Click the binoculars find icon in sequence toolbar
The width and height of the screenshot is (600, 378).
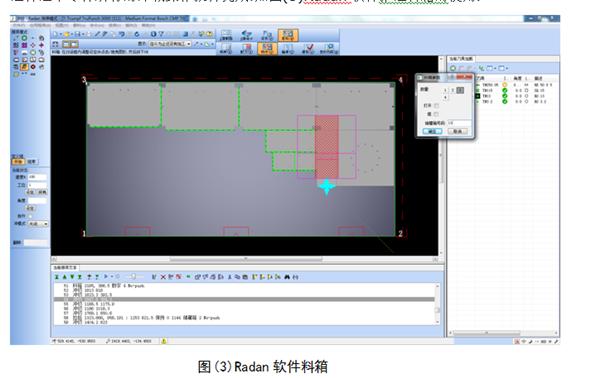pyautogui.click(x=287, y=277)
